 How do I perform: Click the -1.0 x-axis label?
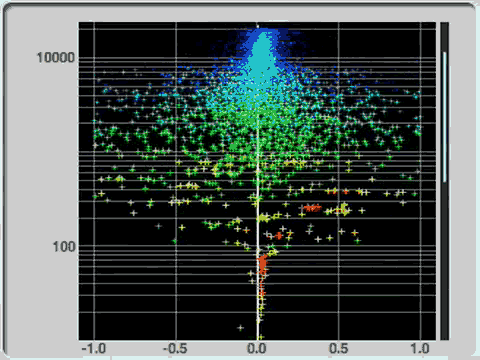[94, 349]
